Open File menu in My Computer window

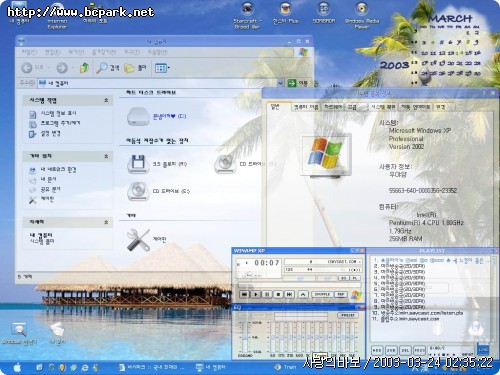[x=29, y=52]
